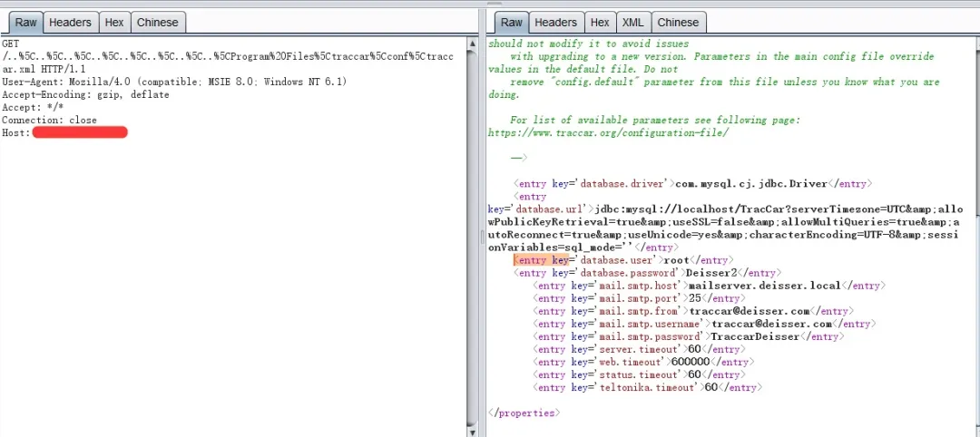Viewport: 980px width, 437px height.
Task: Open the Chinese tab in response panel
Action: (678, 23)
